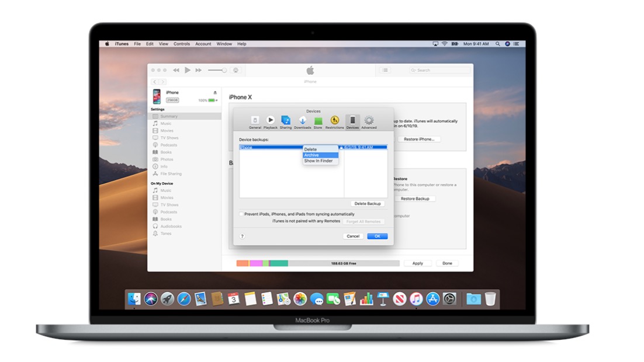This screenshot has height=362, width=644.
Task: Open Downloads preferences tab
Action: (302, 122)
